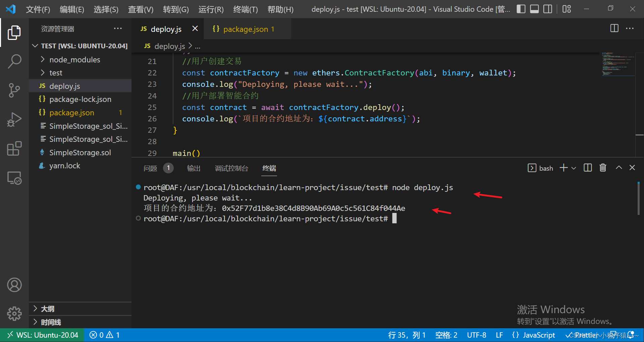644x342 pixels.
Task: Change file encoding UTF-8
Action: coord(477,335)
